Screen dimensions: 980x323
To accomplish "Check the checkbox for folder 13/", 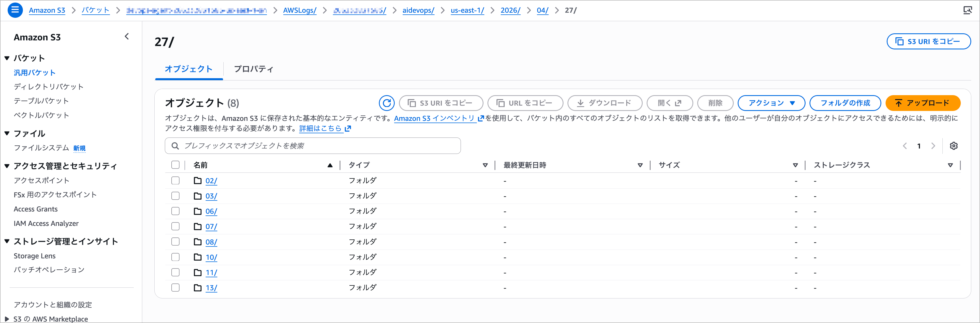I will pyautogui.click(x=175, y=288).
